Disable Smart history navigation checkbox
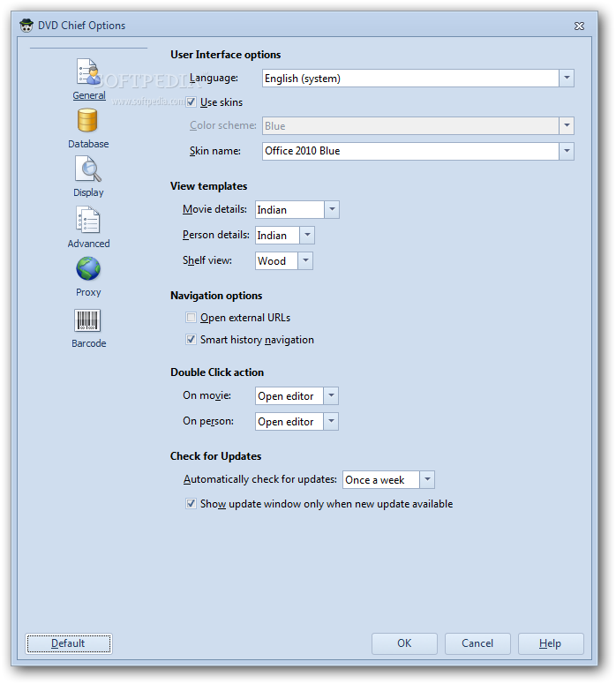 191,340
